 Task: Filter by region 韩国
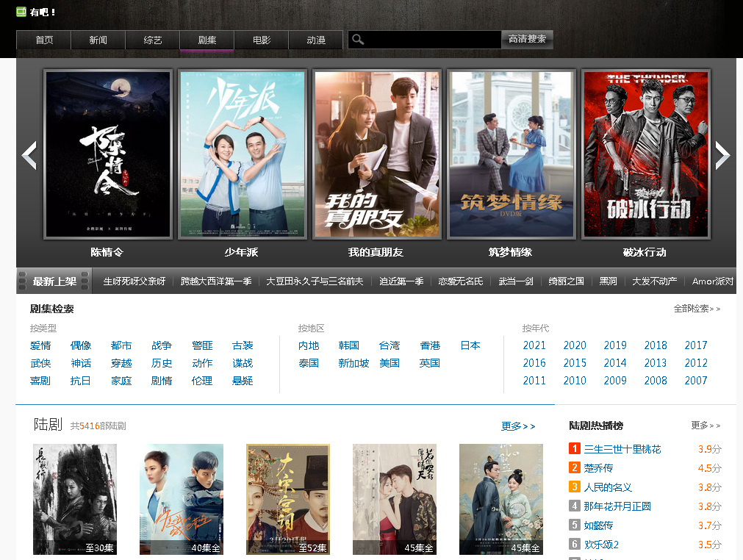(349, 345)
